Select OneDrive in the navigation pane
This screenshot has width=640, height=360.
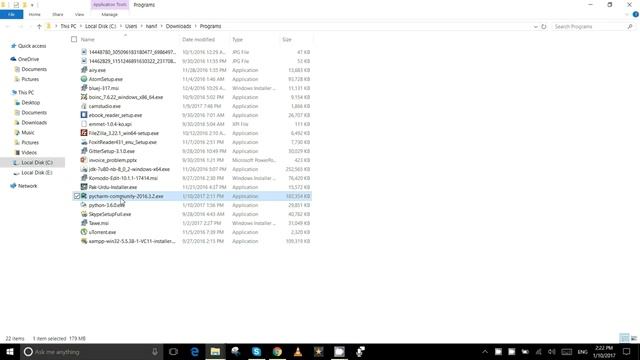[x=28, y=59]
